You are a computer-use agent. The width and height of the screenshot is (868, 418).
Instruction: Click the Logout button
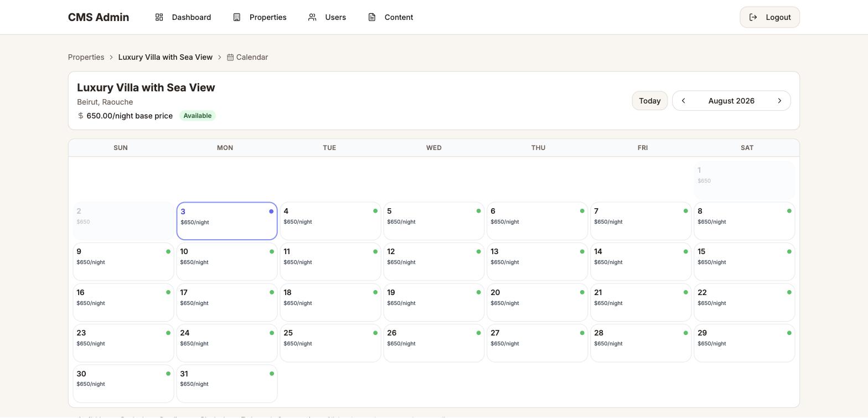[x=769, y=17]
